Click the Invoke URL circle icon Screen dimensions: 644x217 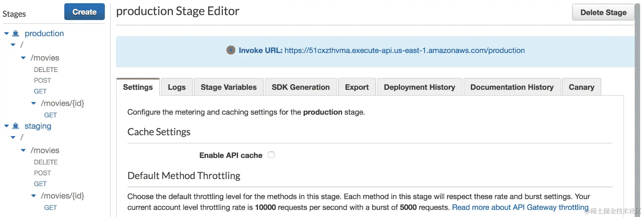point(231,50)
